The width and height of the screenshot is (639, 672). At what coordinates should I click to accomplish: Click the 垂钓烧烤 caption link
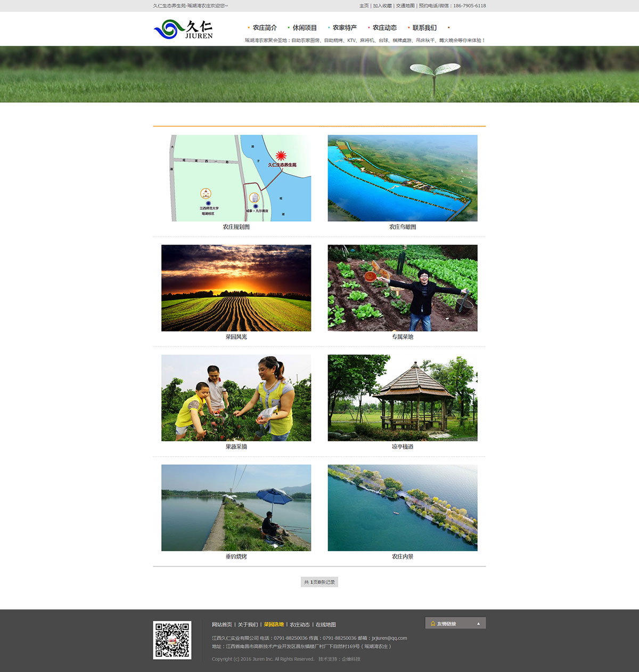[236, 556]
